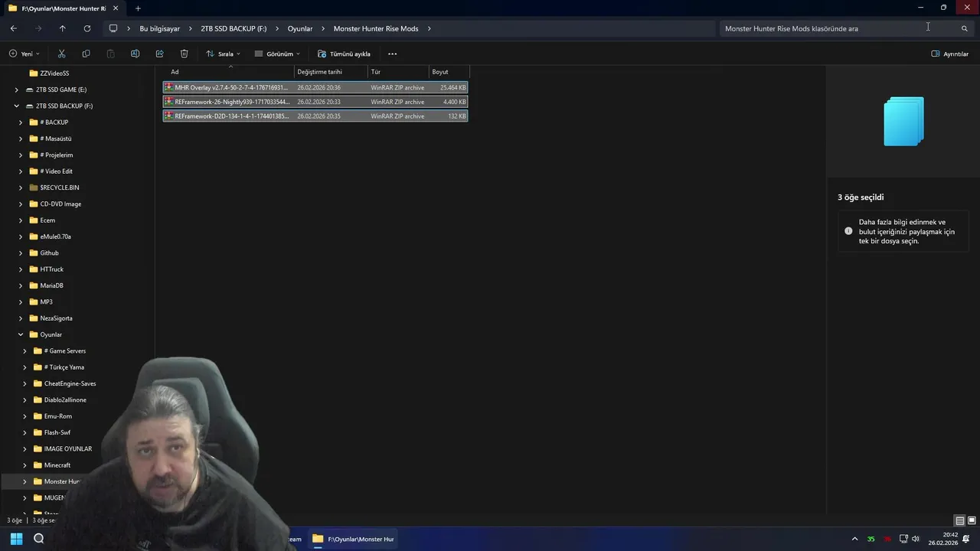Open the Windows Start menu
The image size is (980, 551).
[16, 539]
